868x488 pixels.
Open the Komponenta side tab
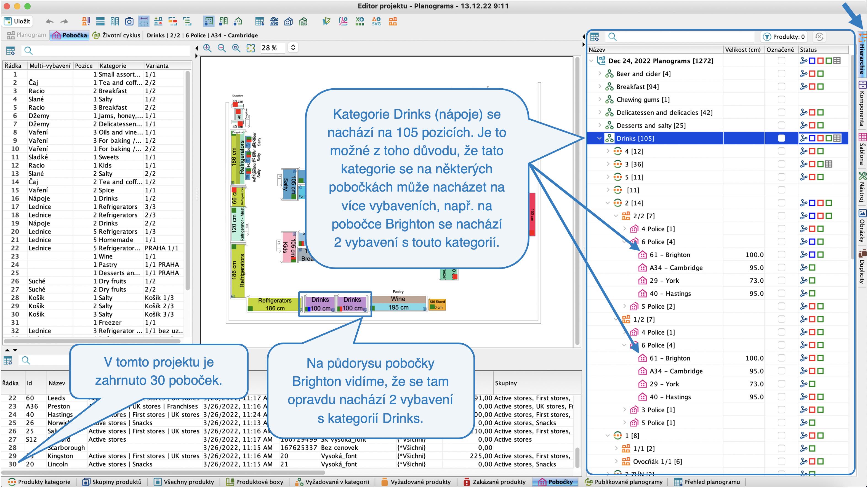(862, 104)
